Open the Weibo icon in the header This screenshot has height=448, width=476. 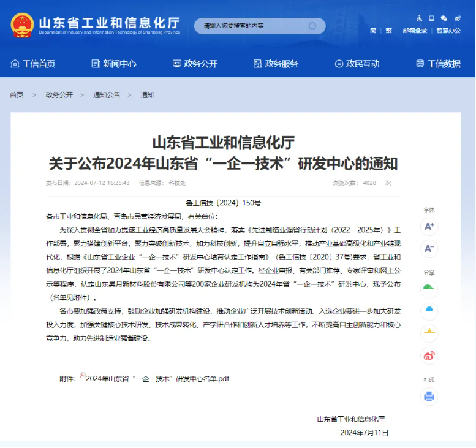pyautogui.click(x=458, y=18)
